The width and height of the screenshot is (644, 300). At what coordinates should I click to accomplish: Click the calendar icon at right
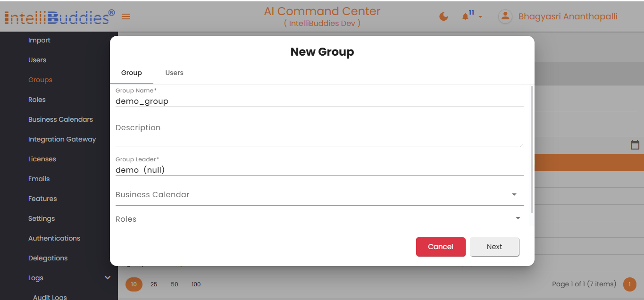click(x=635, y=145)
